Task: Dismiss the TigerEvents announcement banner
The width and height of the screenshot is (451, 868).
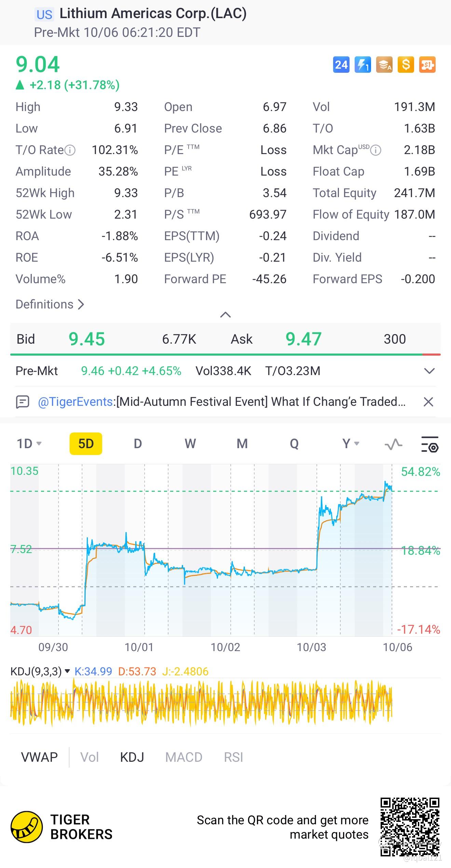Action: 428,402
